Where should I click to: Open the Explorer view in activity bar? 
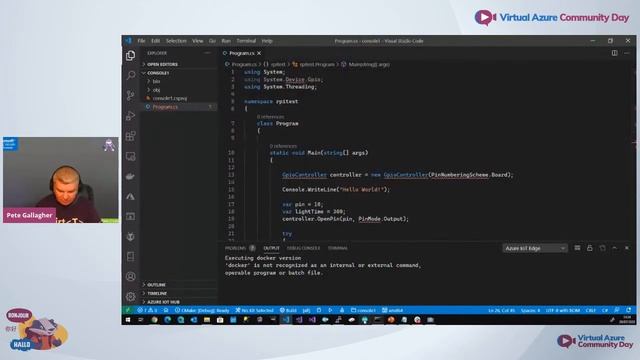131,56
